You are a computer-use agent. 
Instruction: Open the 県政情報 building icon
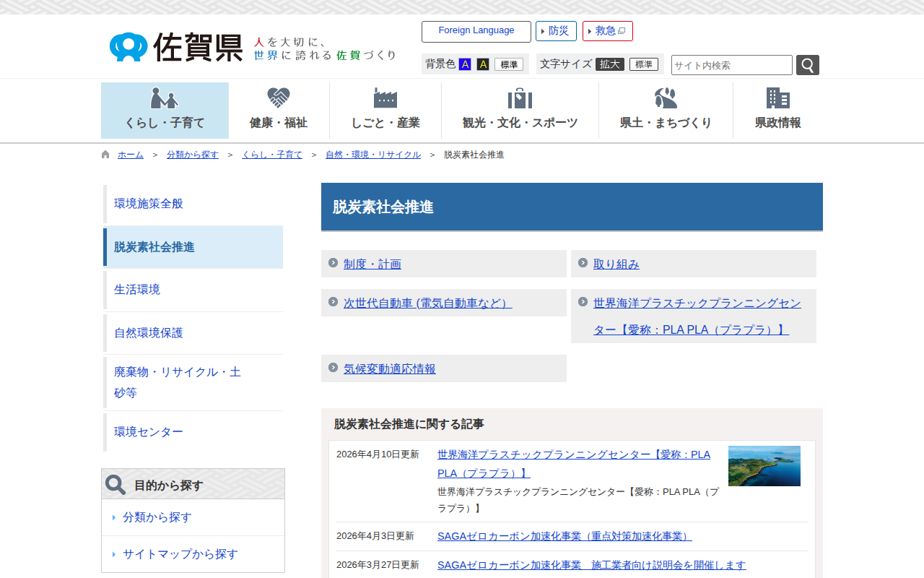coord(777,98)
